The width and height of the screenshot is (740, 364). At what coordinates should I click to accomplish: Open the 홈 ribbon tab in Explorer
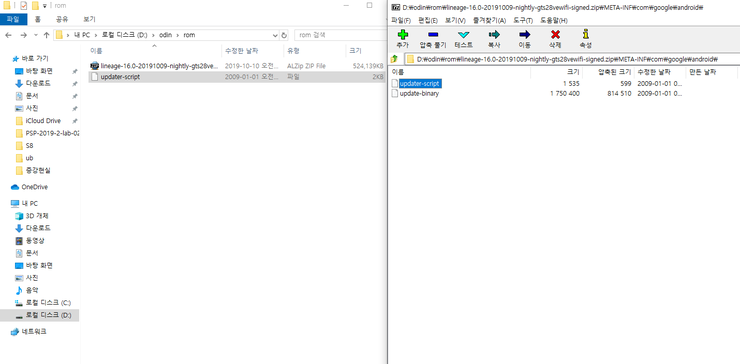[38, 19]
